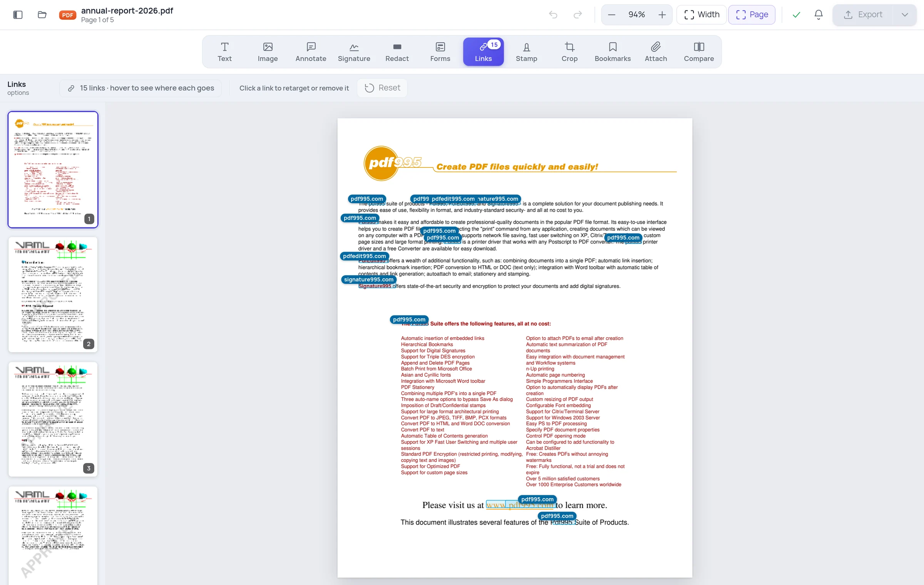Click the 15 links info pill
924x585 pixels.
(x=141, y=88)
